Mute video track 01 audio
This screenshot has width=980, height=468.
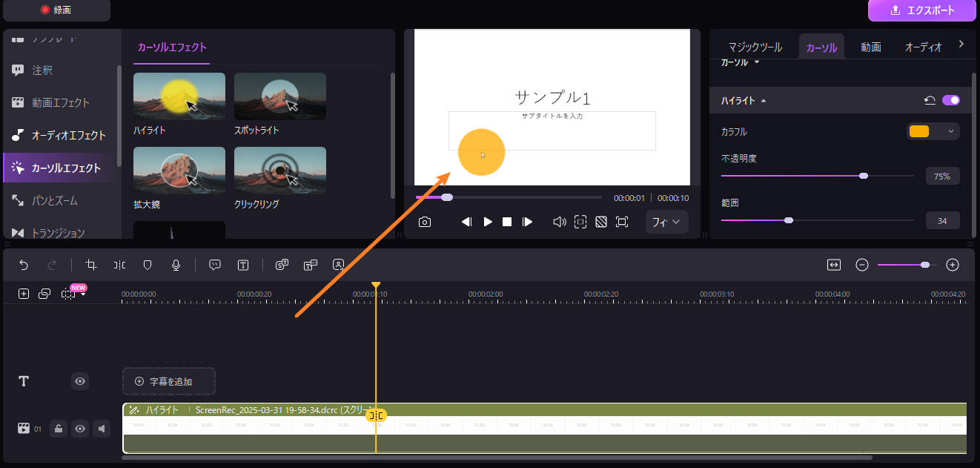point(102,428)
